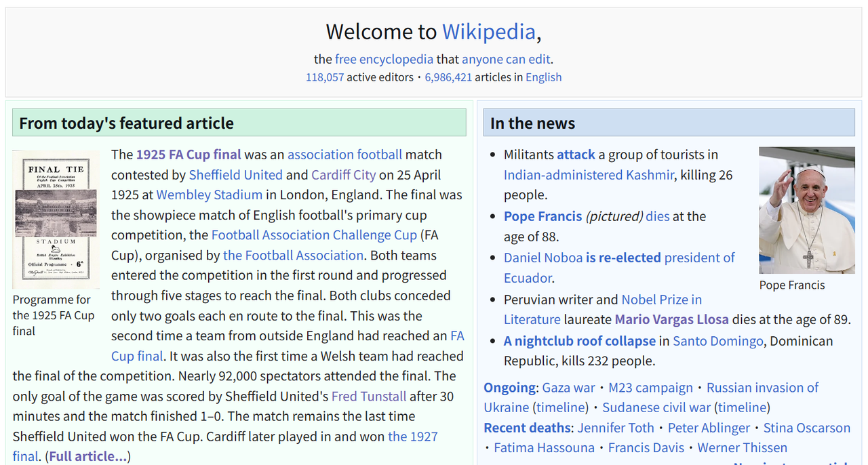Viewport: 868px width, 465px height.
Task: Click the Recent deaths link
Action: coord(527,428)
